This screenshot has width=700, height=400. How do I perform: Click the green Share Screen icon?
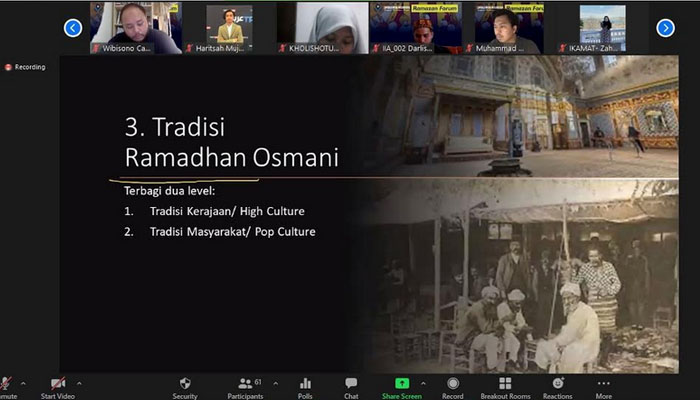tap(402, 384)
